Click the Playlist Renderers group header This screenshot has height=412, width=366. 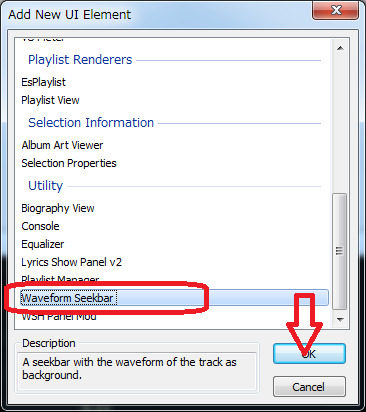tap(80, 60)
